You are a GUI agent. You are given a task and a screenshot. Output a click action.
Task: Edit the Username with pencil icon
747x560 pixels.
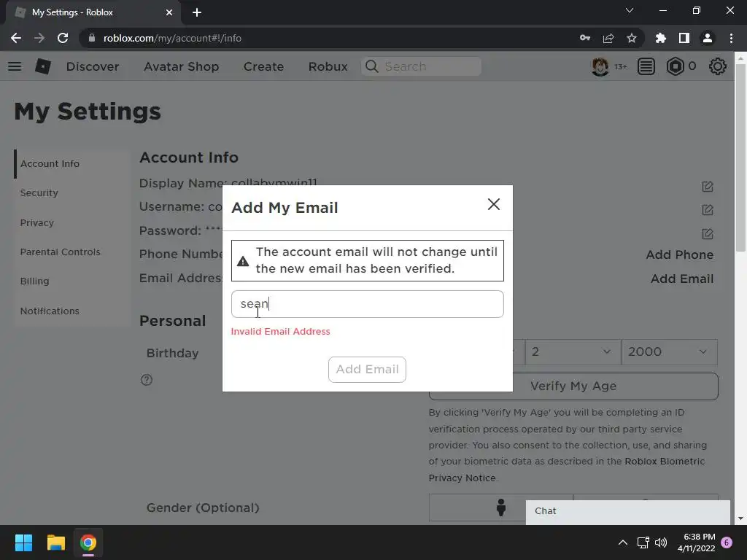coord(708,210)
